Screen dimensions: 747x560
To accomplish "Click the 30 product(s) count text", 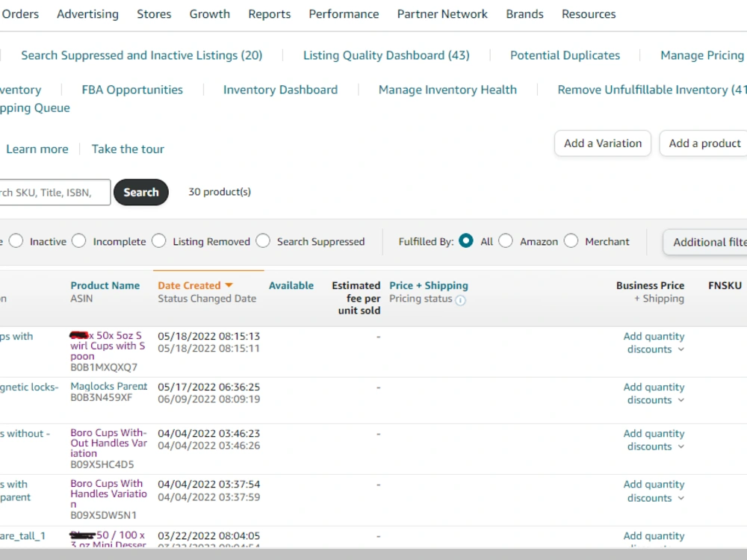I will point(220,192).
